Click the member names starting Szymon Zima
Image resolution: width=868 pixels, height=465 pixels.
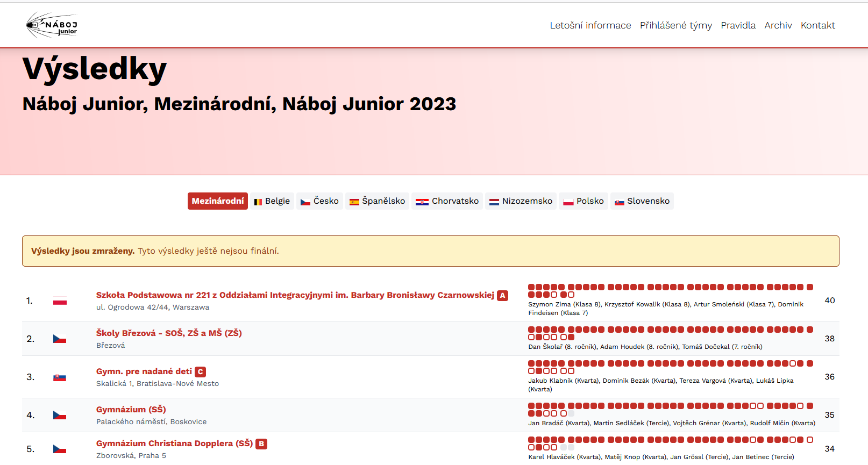coord(666,309)
